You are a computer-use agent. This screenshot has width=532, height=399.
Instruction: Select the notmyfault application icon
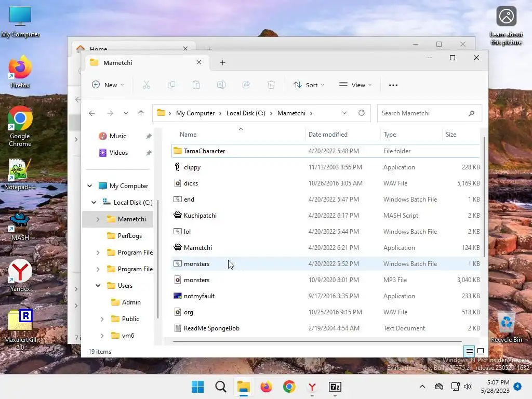click(x=178, y=296)
